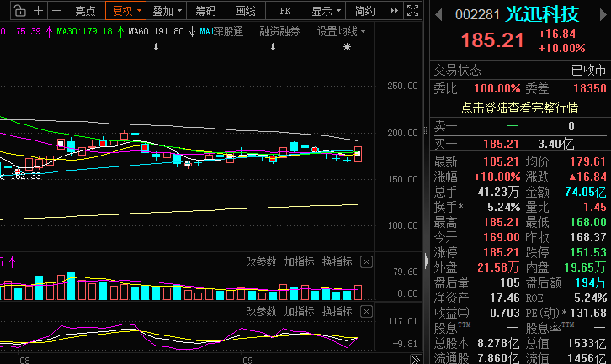Click the stock code 002281
The image size is (611, 364).
[477, 15]
